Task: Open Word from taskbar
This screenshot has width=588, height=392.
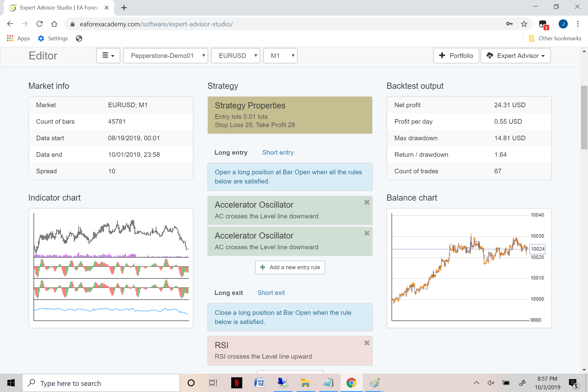Action: pos(259,383)
